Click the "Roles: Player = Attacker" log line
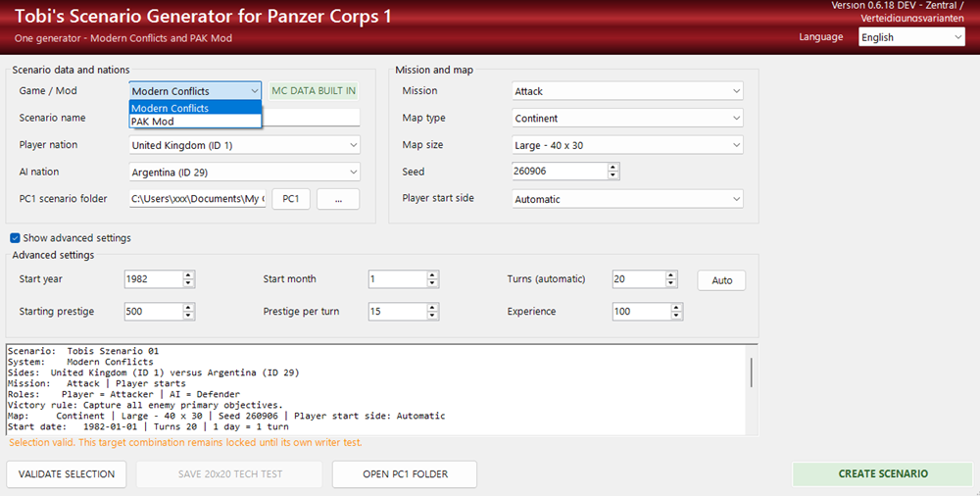 point(123,394)
